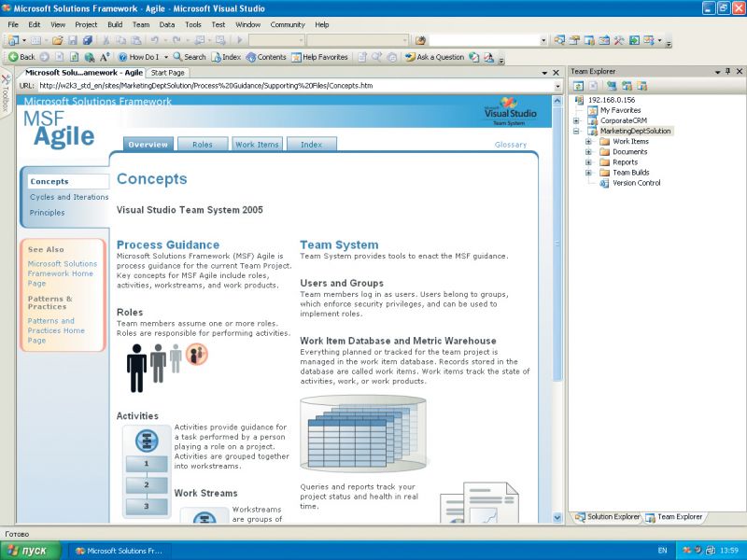Click the Back navigation button
Screen dimensions: 747x560
(21, 57)
